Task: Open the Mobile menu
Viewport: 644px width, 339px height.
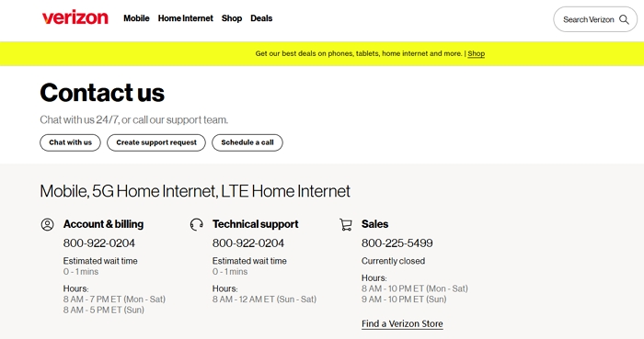Action: coord(136,18)
